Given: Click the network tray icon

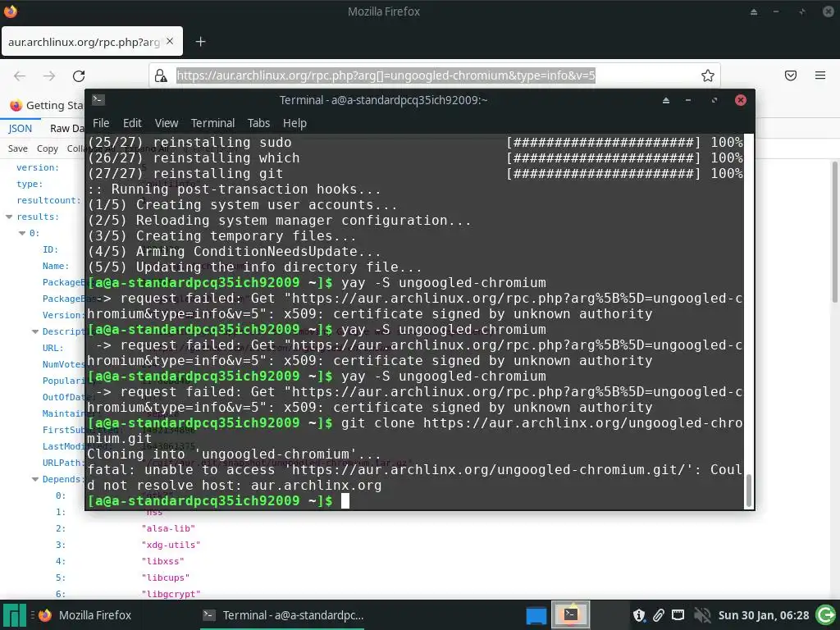Looking at the screenshot, I should (x=678, y=615).
